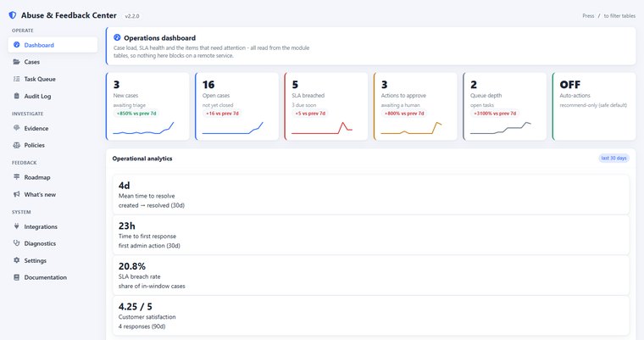The height and width of the screenshot is (340, 644).
Task: Open Diagnostics page
Action: [x=53, y=243]
